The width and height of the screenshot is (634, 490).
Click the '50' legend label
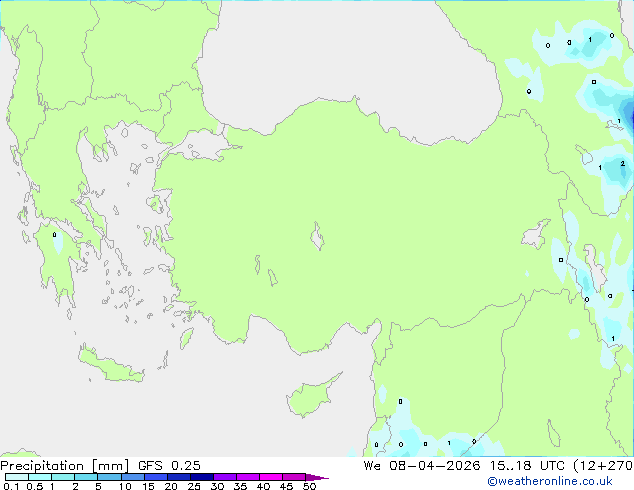point(309,486)
